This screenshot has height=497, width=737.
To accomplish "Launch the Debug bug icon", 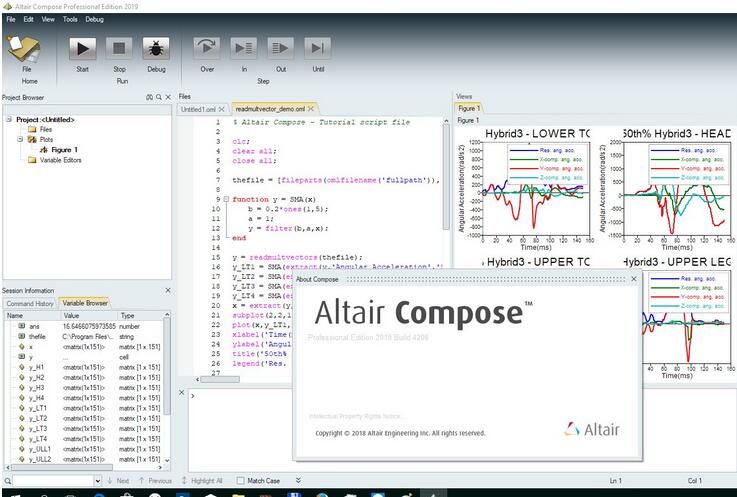I will [156, 48].
